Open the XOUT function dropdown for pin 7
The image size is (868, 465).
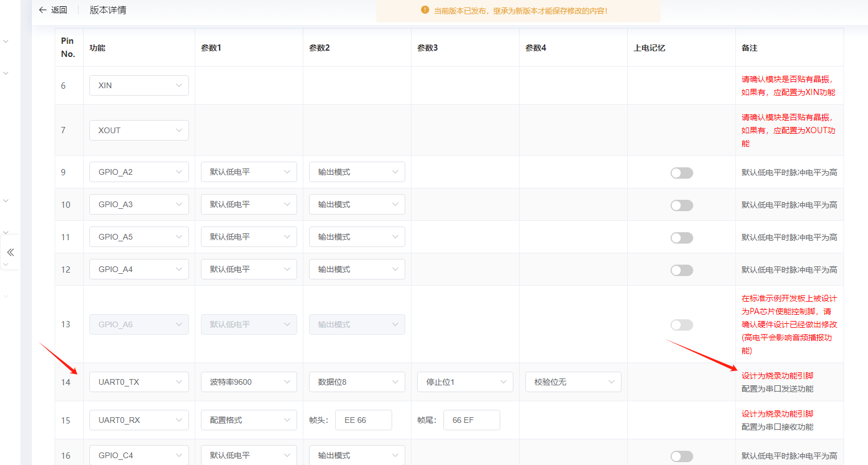[x=139, y=130]
